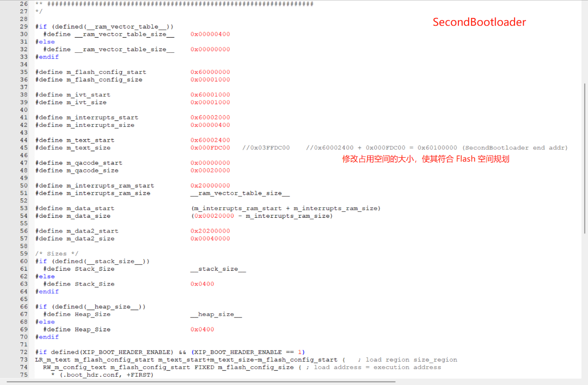Screen dimensions: 588x385
Task: Click the #else directive on line 31
Action: [x=45, y=42]
